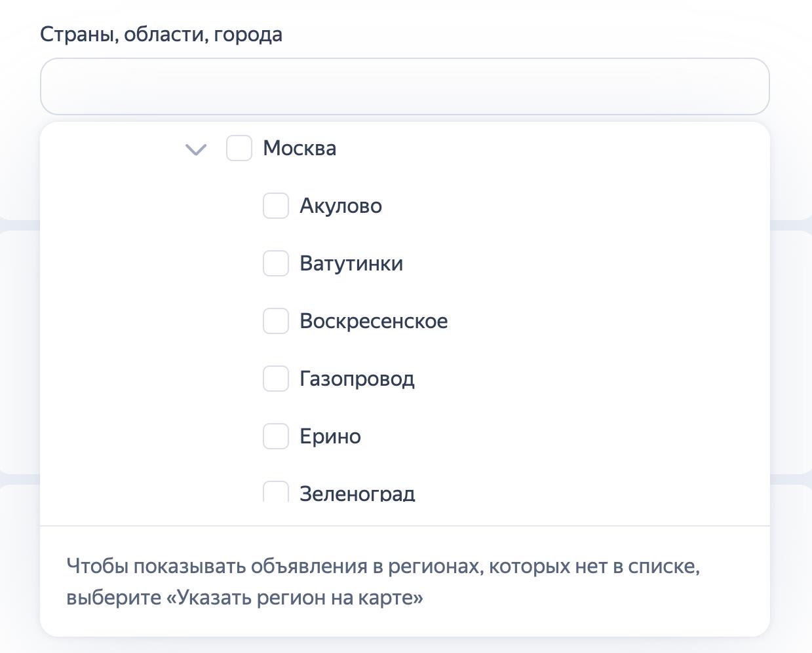812x653 pixels.
Task: Click the Зеленоград list entry
Action: [357, 493]
